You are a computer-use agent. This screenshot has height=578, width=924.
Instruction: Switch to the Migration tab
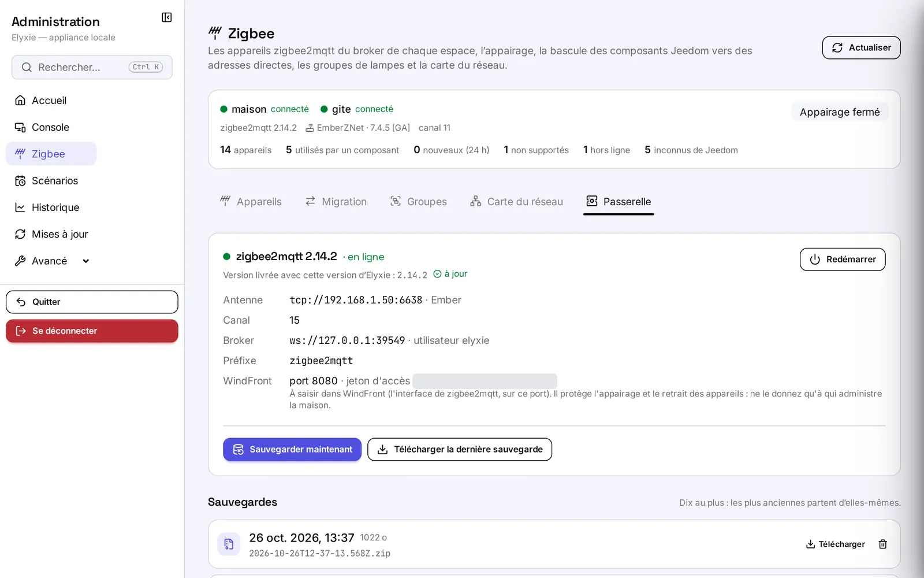[336, 201]
